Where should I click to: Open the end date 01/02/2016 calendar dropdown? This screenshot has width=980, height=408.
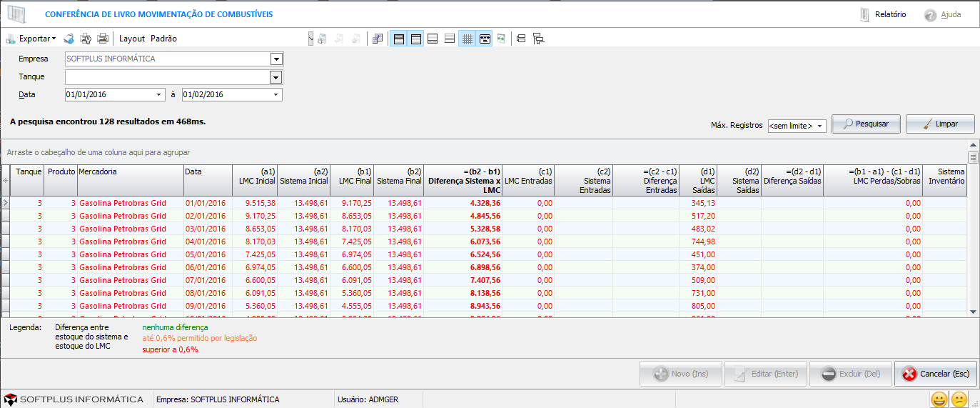pos(276,94)
